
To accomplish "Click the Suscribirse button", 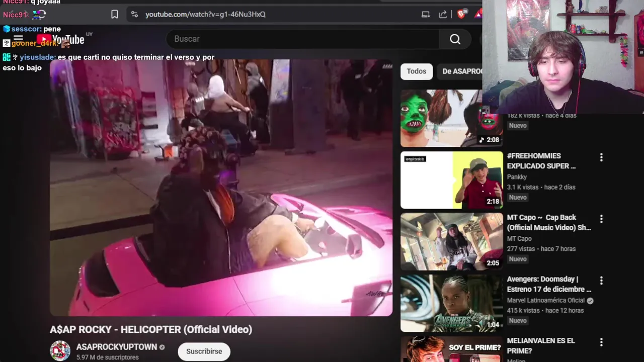I will click(x=204, y=351).
